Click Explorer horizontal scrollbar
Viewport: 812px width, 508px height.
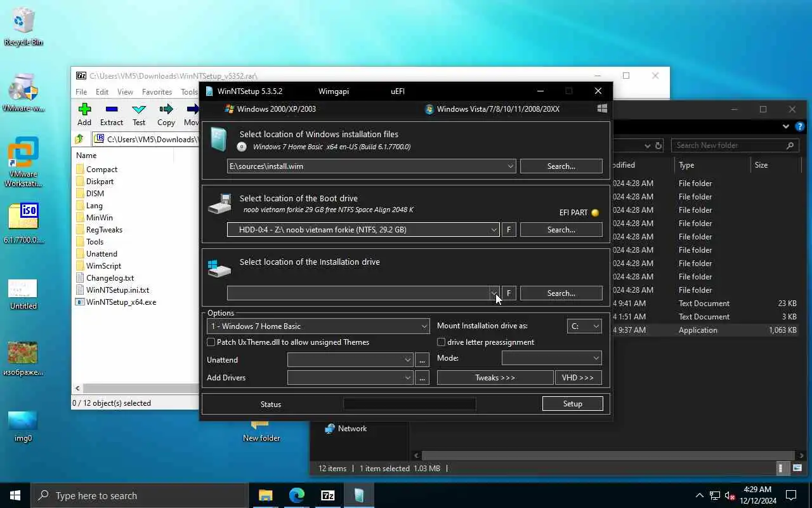(609, 455)
